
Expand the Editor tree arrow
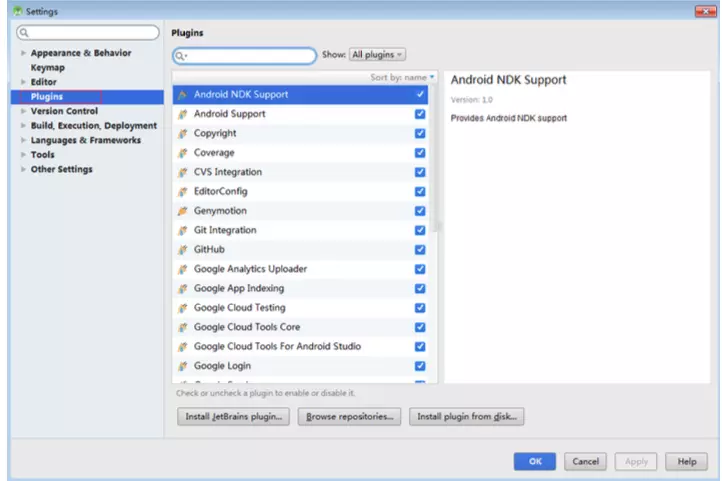coord(23,82)
